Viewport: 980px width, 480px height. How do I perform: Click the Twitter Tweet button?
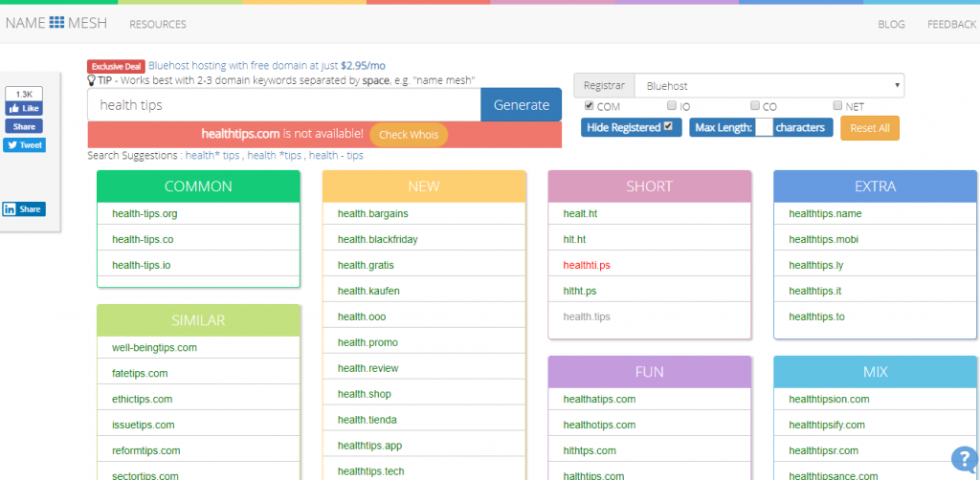pyautogui.click(x=24, y=145)
